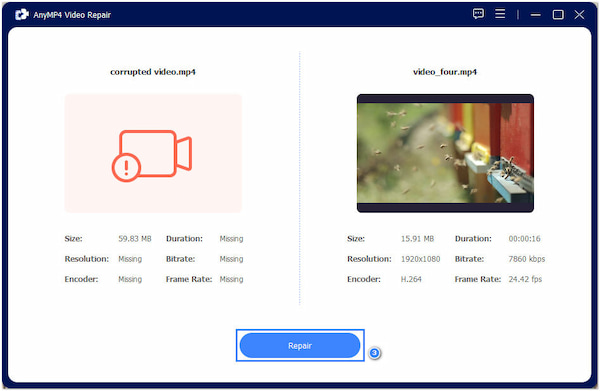Click the sample video 1920x1080 resolution value
Screen dimensions: 600x391
click(421, 259)
